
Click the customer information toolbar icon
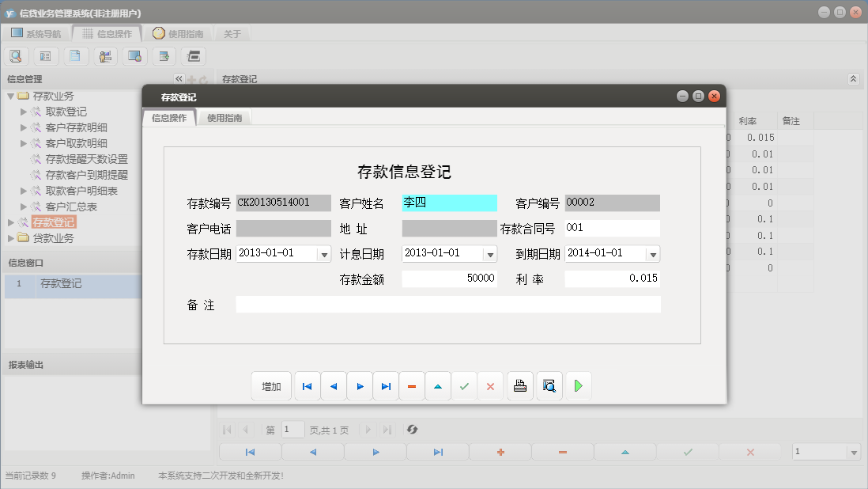(105, 56)
